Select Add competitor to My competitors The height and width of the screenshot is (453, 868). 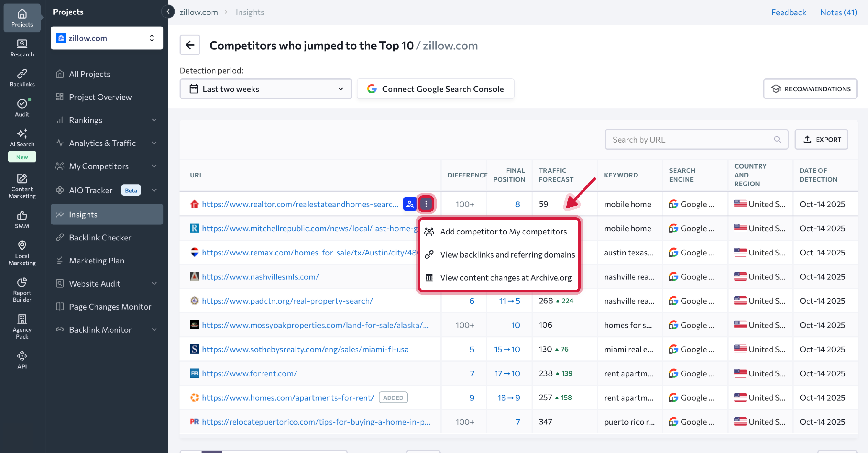[503, 232]
